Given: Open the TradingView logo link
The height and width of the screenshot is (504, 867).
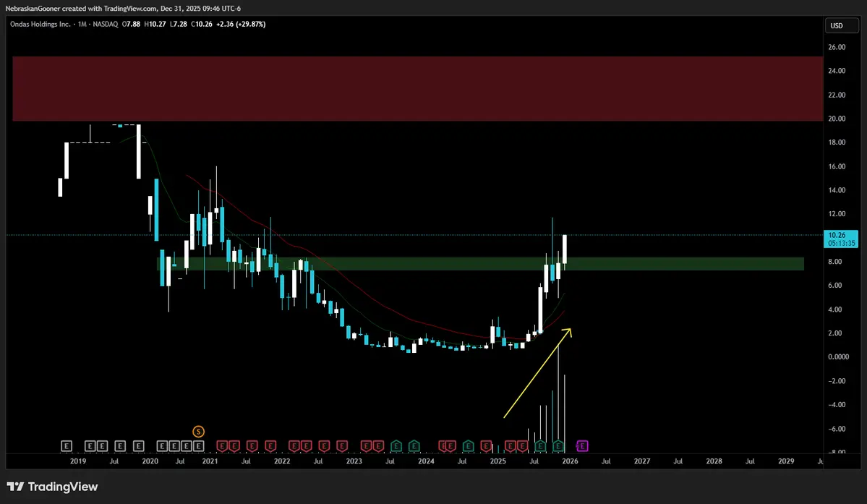Looking at the screenshot, I should pos(52,487).
